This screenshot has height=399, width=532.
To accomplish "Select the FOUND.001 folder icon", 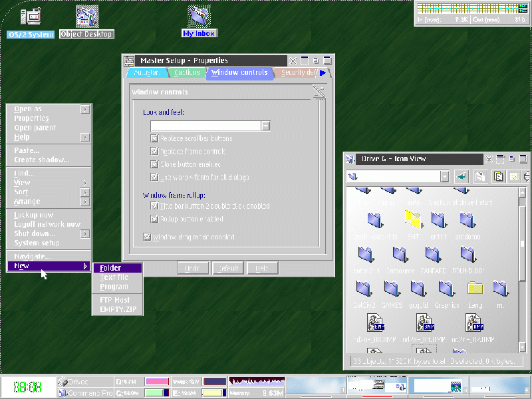I will point(469,254).
